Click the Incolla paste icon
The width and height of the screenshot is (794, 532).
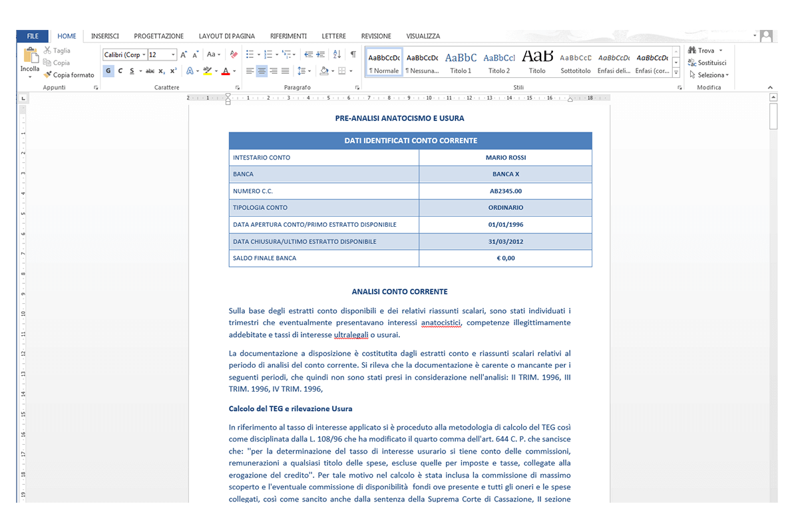coord(30,55)
